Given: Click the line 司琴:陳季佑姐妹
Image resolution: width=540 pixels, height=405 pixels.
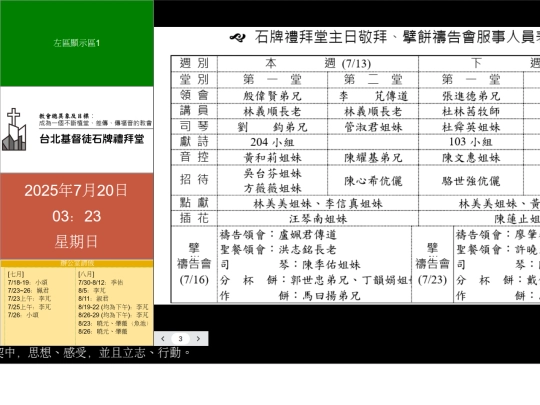Looking at the screenshot, I should (290, 264).
